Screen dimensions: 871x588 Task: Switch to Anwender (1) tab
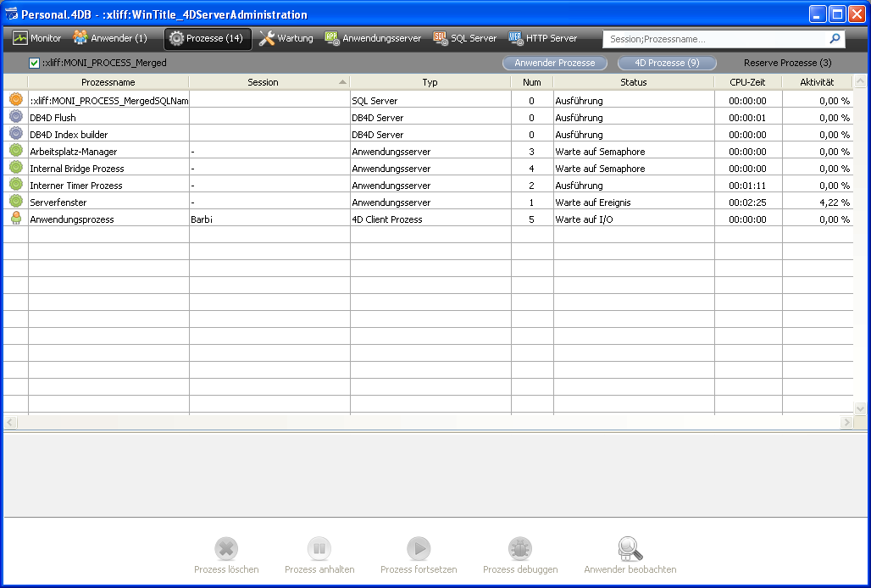[110, 38]
